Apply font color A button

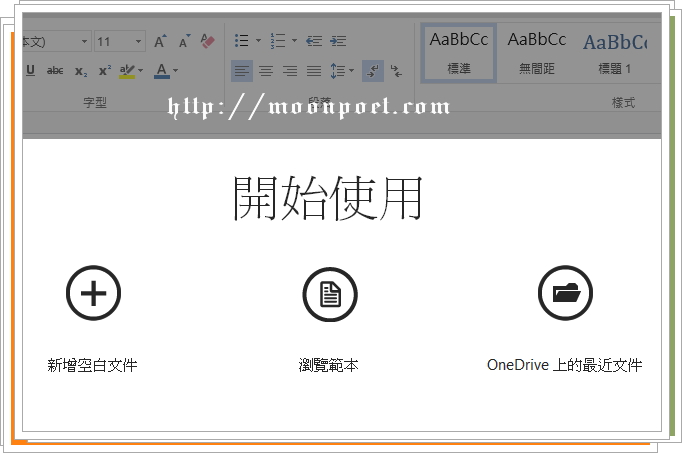[162, 70]
